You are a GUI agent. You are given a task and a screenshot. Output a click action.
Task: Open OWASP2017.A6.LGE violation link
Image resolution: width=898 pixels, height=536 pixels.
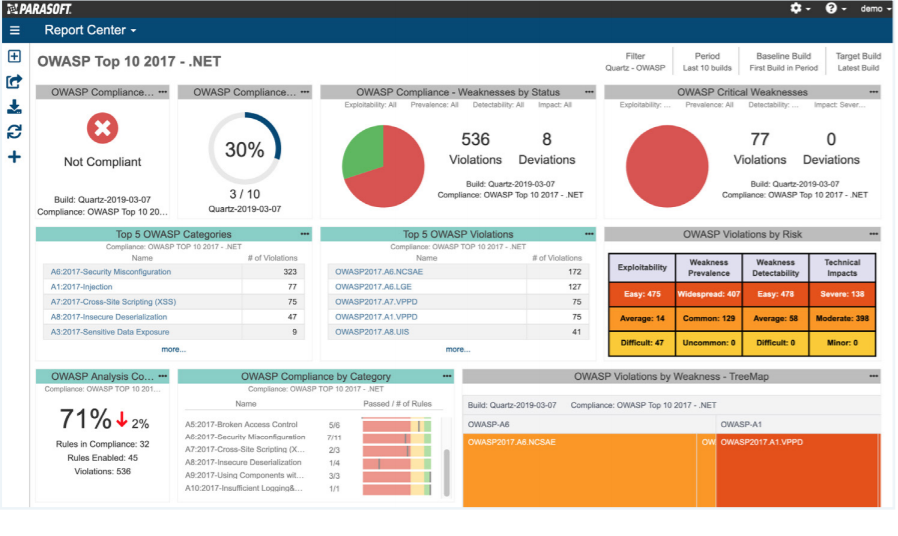point(373,286)
